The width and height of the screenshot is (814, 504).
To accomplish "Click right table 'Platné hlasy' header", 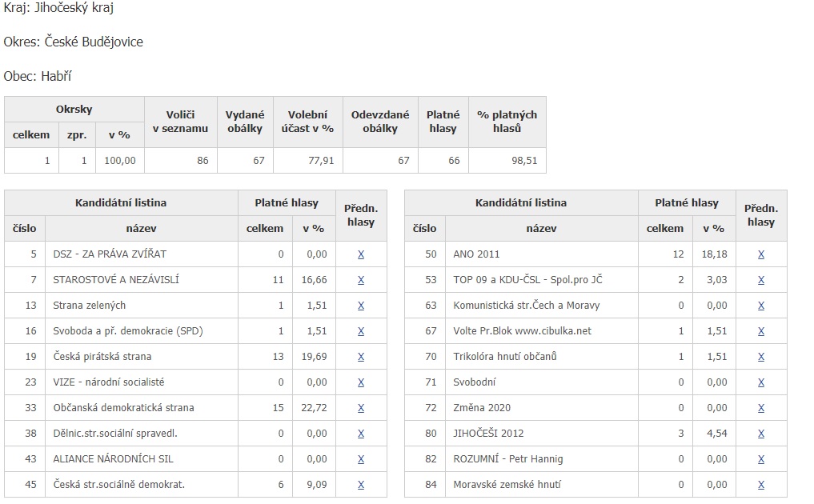I will tap(687, 203).
